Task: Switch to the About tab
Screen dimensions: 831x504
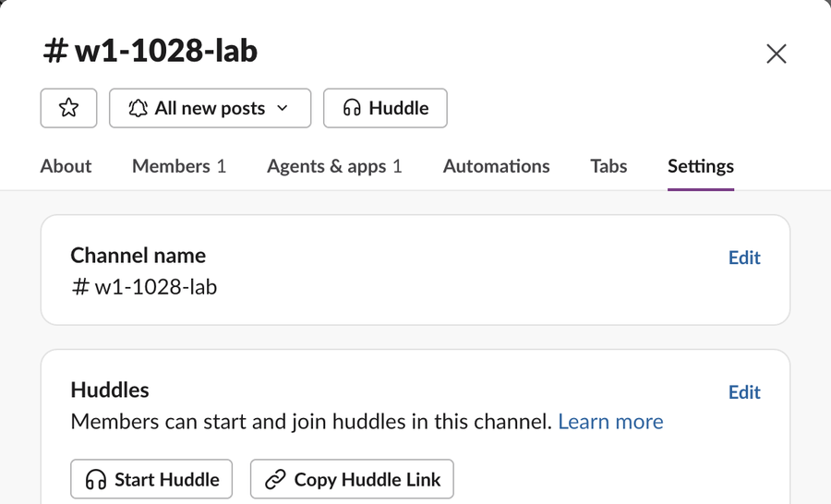Action: point(66,166)
